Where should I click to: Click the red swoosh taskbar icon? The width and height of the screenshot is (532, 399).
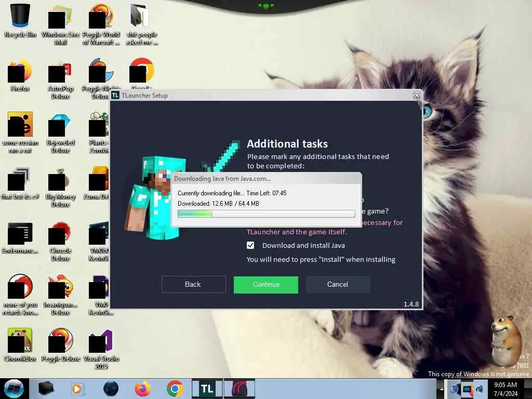(239, 389)
